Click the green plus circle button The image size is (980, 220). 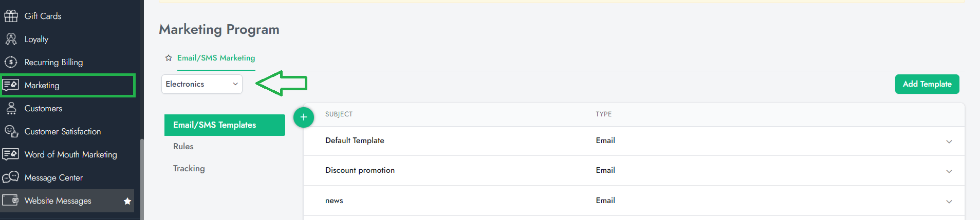[304, 117]
